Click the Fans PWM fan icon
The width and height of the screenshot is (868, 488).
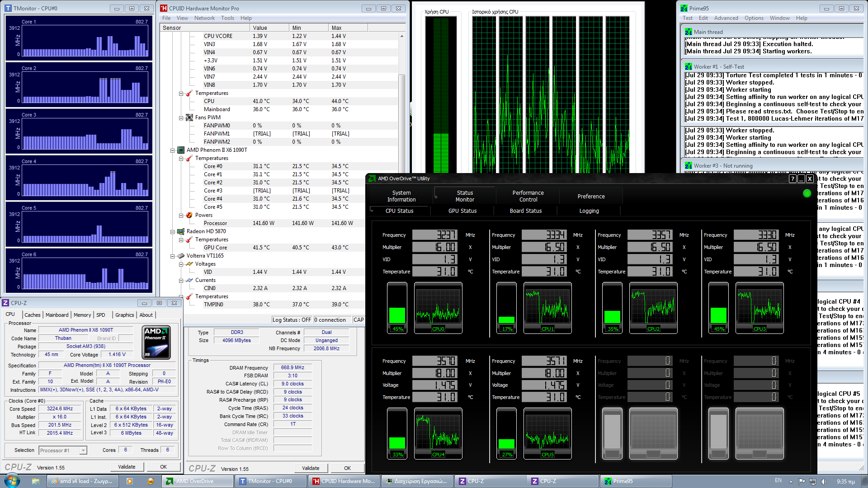pyautogui.click(x=189, y=117)
